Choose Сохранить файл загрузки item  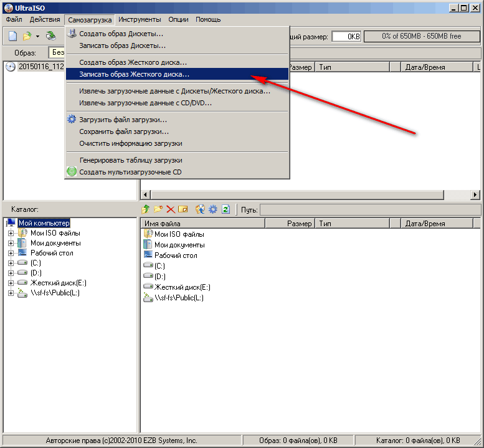(x=177, y=131)
